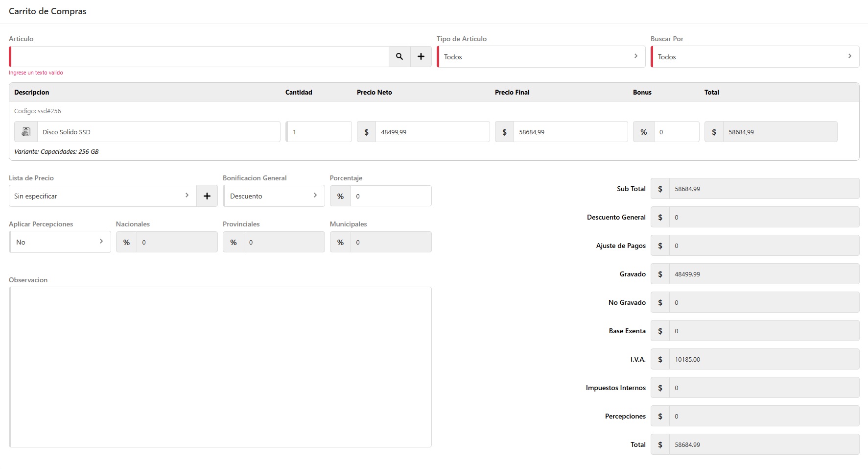
Task: Click the percent icon beside Bonus field
Action: coord(643,132)
